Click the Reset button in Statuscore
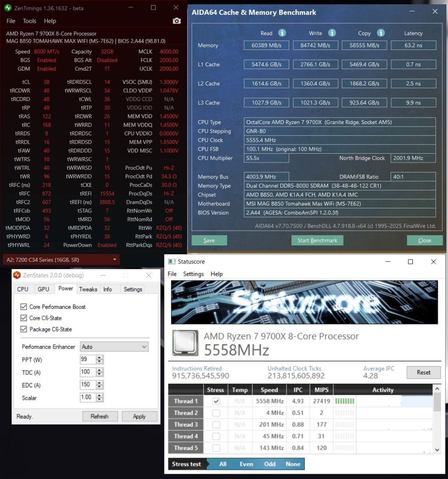This screenshot has height=479, width=448. tap(424, 372)
